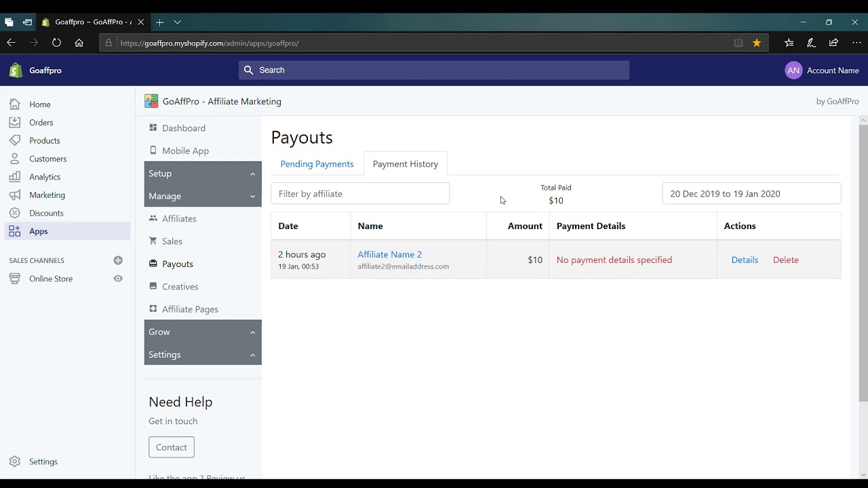Click the Mobile App phone icon
The height and width of the screenshot is (488, 868).
click(x=153, y=150)
